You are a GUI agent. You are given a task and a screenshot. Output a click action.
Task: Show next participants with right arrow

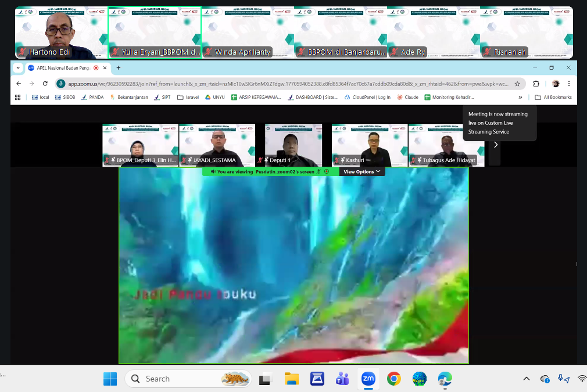coord(495,145)
